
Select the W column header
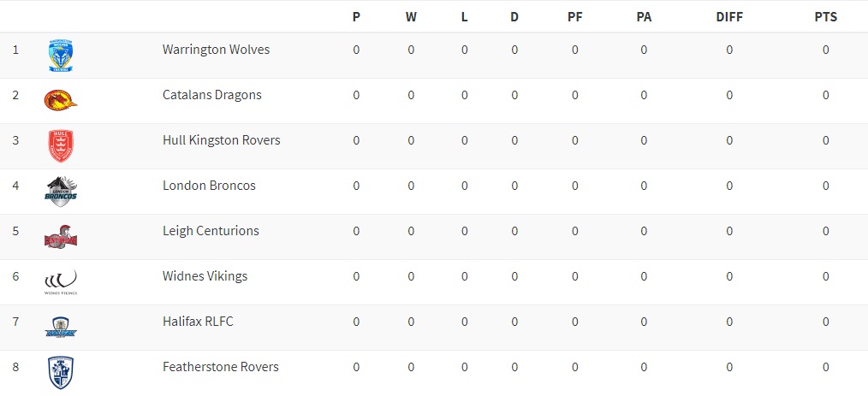pyautogui.click(x=411, y=16)
